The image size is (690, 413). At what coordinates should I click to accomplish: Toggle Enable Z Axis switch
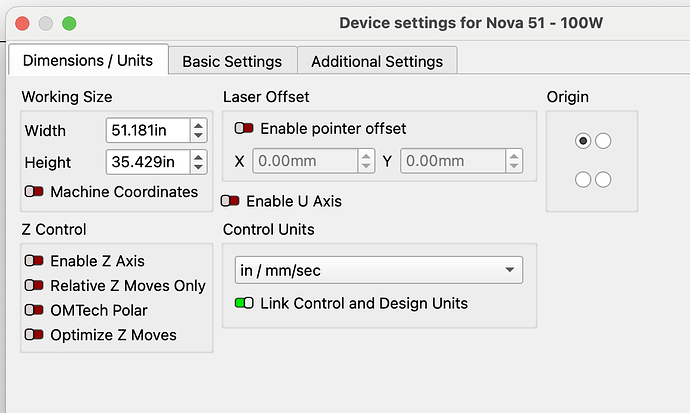(34, 261)
